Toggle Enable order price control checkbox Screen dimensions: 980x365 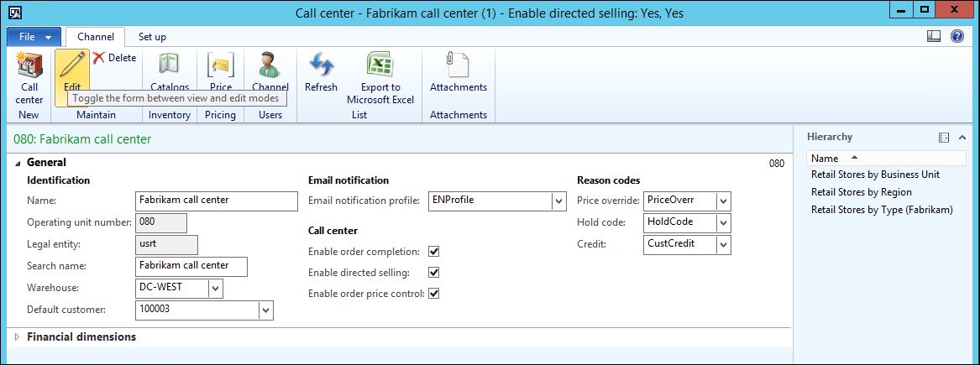tap(434, 293)
